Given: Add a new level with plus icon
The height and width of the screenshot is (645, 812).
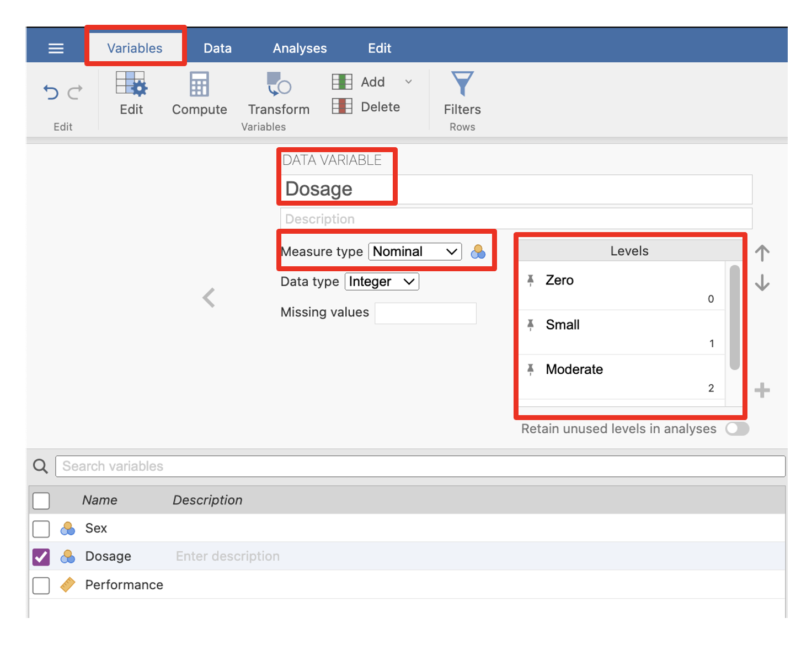Looking at the screenshot, I should [762, 390].
